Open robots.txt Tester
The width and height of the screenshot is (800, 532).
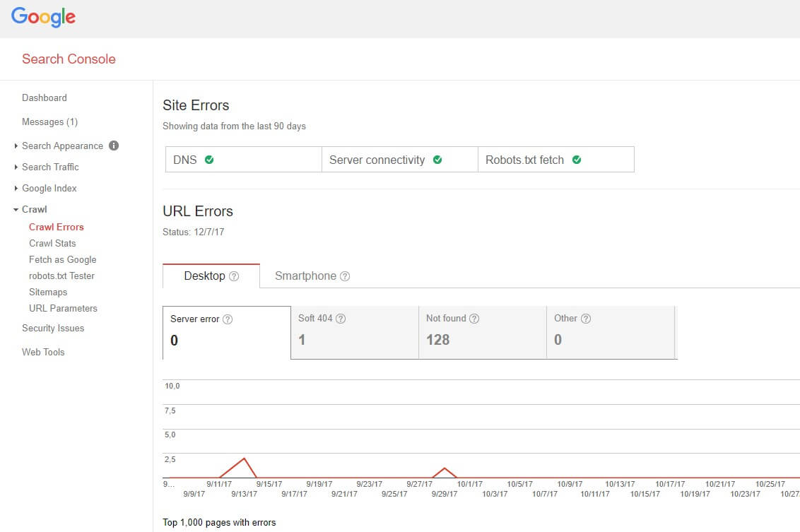[61, 276]
